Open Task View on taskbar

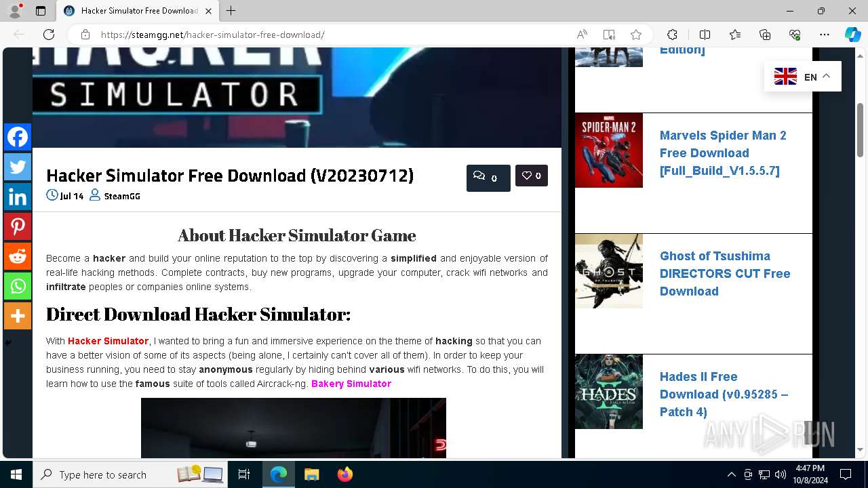point(244,474)
